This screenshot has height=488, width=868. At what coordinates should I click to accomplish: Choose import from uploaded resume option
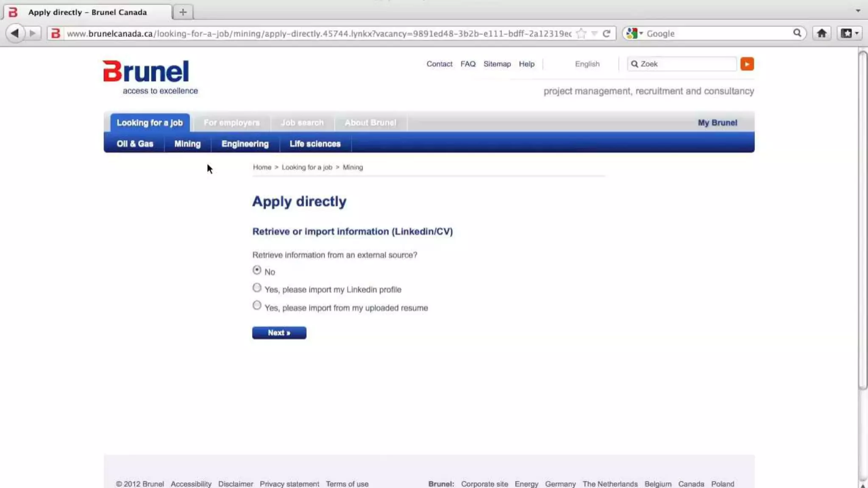click(257, 305)
